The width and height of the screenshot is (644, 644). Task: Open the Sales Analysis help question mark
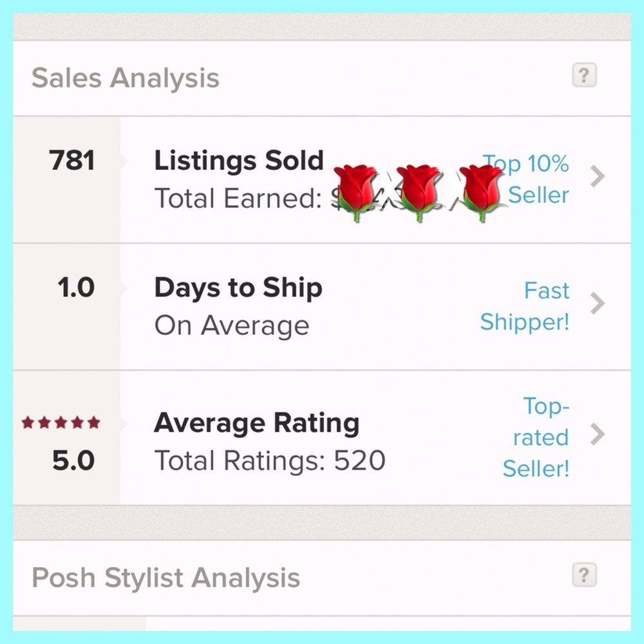[x=584, y=76]
